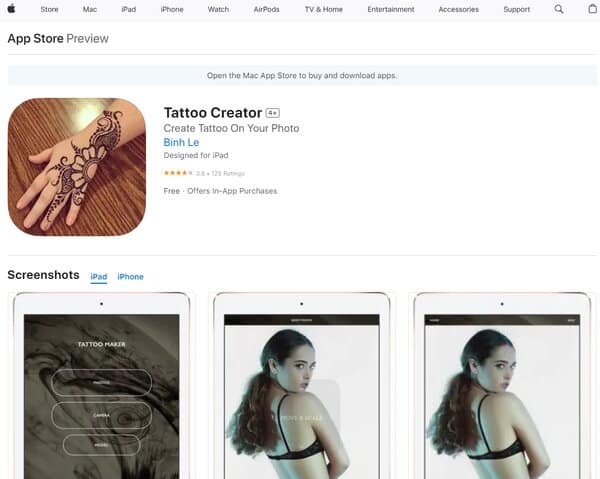Screen dimensions: 600x479
Task: Click the Screenshots section heading
Action: pyautogui.click(x=44, y=275)
